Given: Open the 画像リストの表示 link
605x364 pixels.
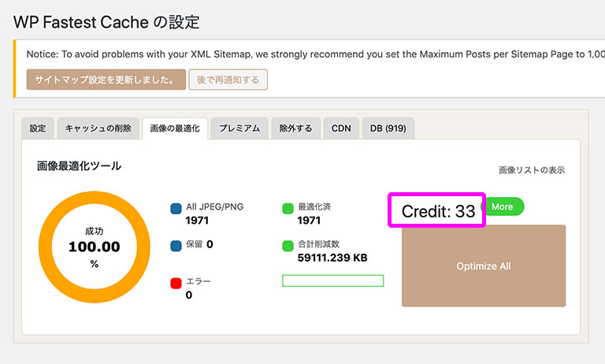Looking at the screenshot, I should click(x=532, y=170).
